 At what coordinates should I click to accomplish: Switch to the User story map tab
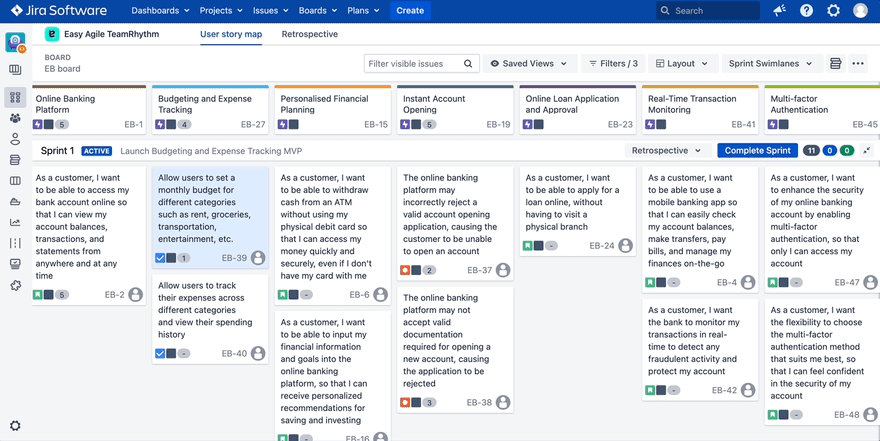pos(231,34)
